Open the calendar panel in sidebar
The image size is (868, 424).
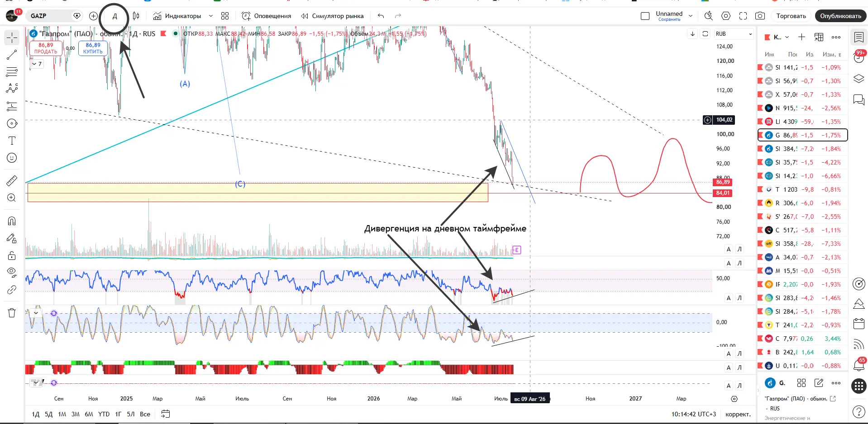[858, 324]
